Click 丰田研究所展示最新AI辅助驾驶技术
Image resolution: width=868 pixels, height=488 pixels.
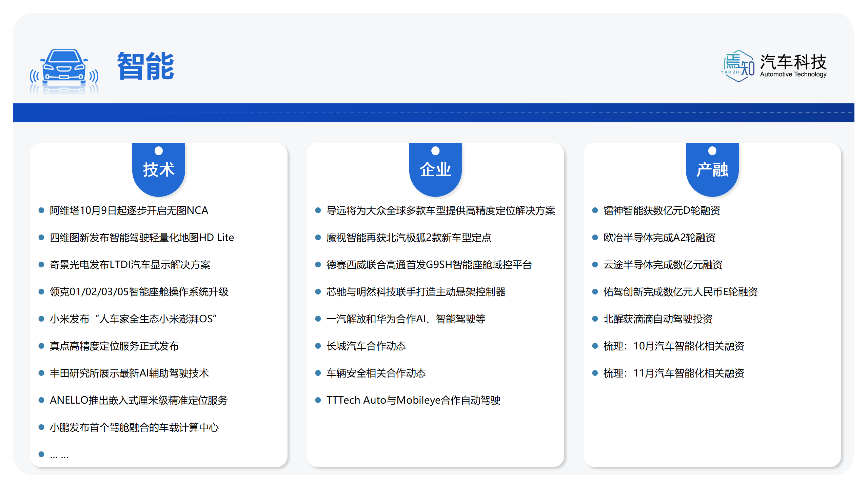129,373
